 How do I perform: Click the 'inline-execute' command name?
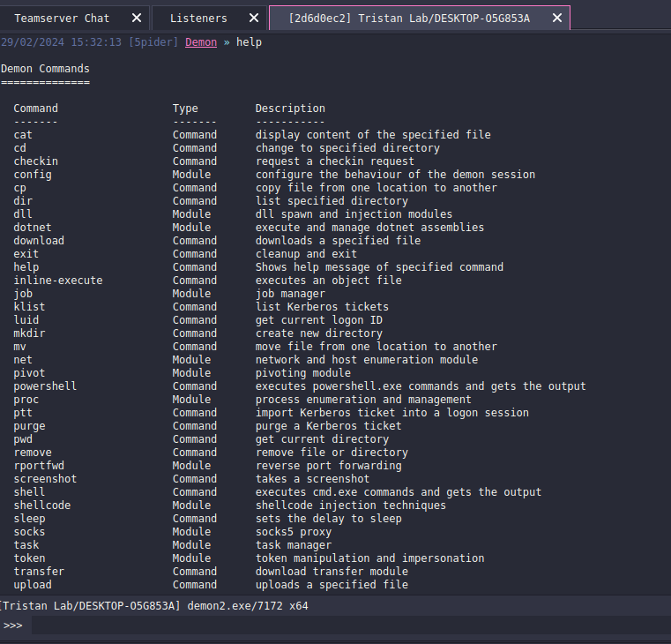coord(58,281)
